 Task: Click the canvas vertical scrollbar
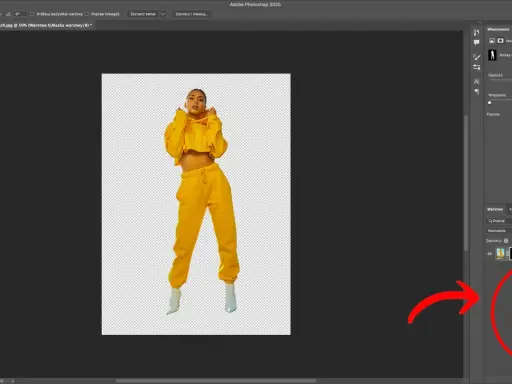466,183
